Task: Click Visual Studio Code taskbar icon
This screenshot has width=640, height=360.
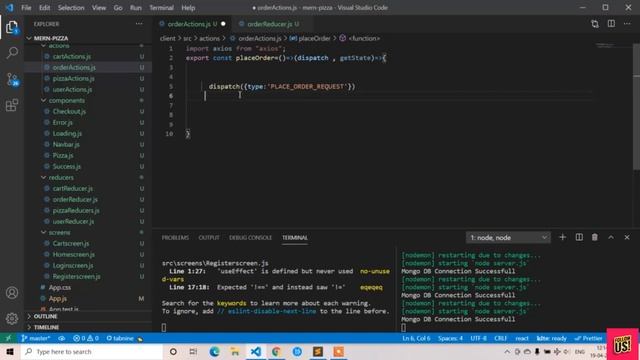Action: point(256,351)
